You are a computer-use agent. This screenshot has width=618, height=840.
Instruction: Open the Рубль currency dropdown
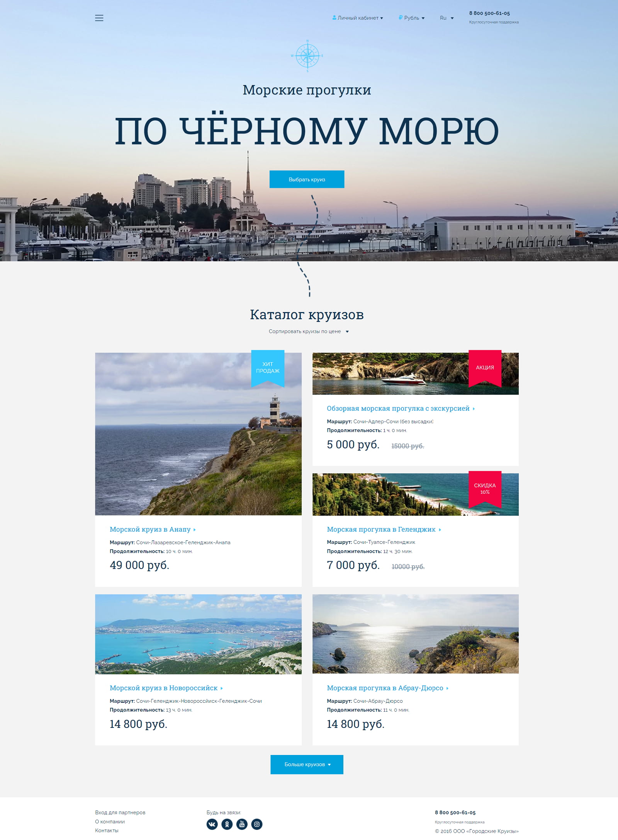tap(412, 18)
